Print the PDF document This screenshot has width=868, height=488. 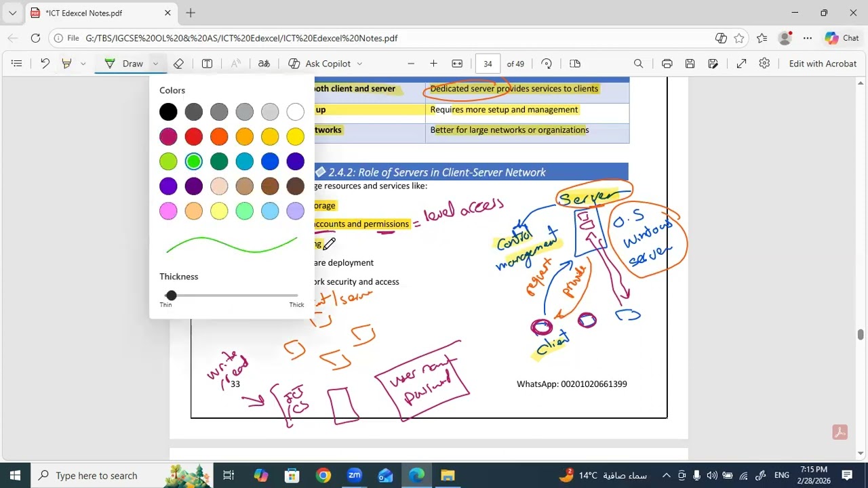[667, 64]
